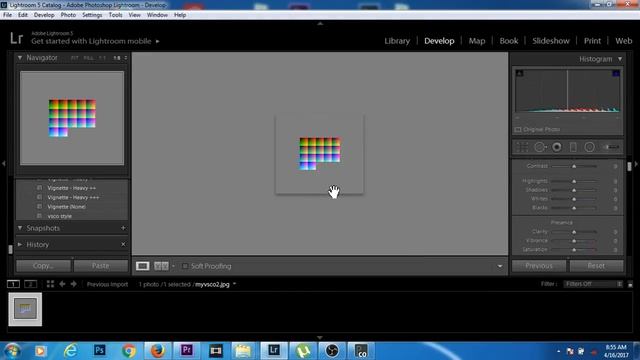Clear History with the X icon
The width and height of the screenshot is (640, 360).
[x=123, y=244]
